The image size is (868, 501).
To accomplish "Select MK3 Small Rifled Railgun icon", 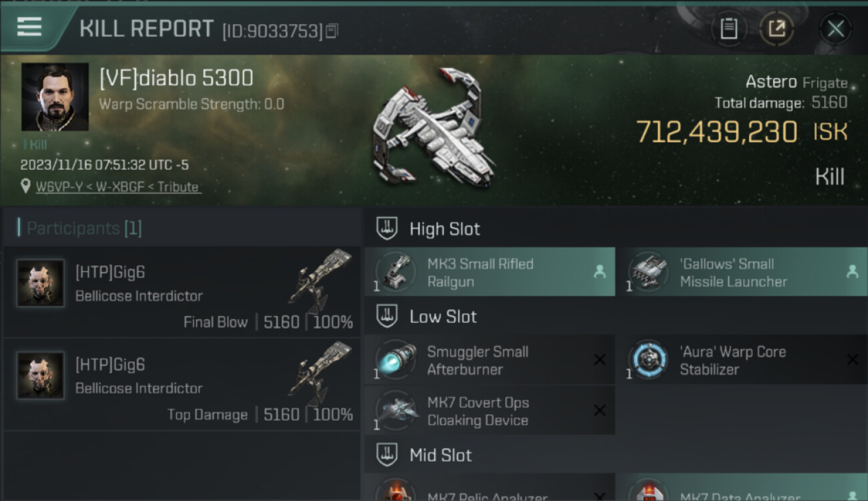I will pos(396,272).
